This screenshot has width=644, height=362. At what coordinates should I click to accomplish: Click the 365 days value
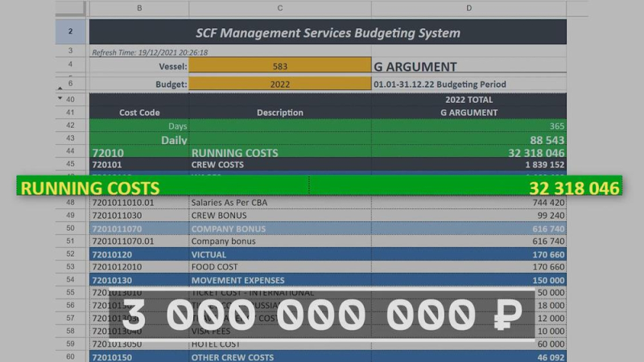557,126
